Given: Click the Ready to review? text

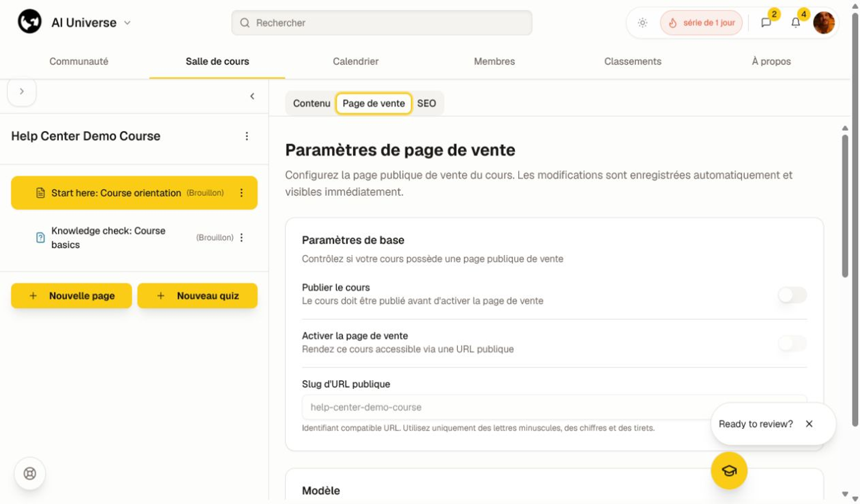Looking at the screenshot, I should (x=756, y=424).
